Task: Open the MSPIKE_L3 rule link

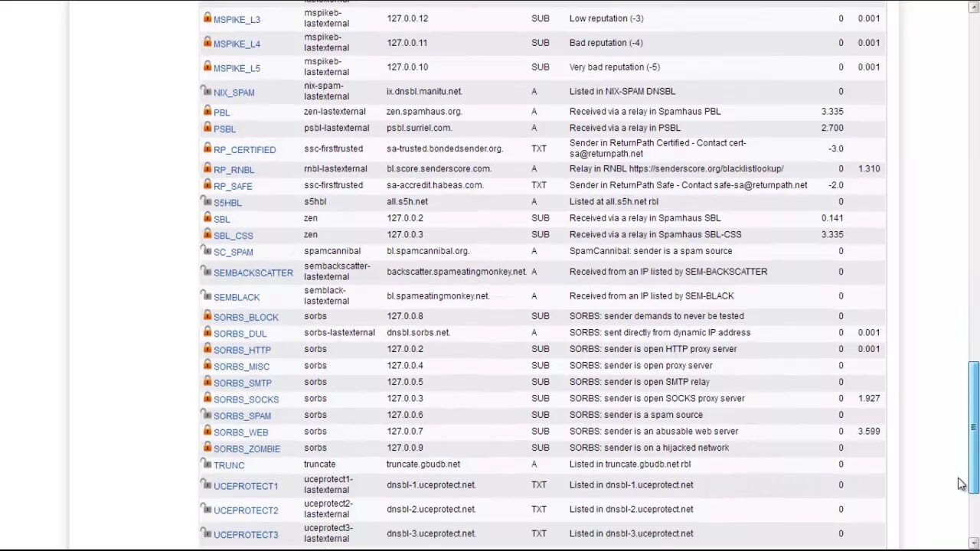Action: click(x=237, y=20)
